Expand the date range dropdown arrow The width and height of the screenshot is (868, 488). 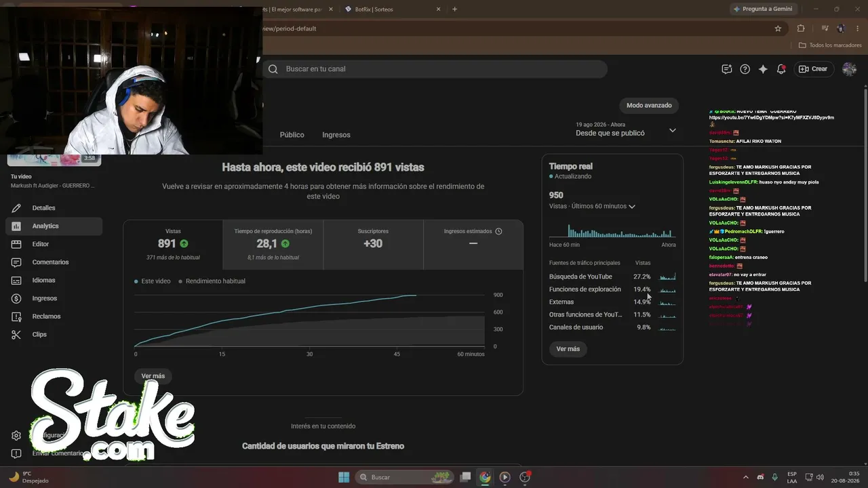point(672,130)
